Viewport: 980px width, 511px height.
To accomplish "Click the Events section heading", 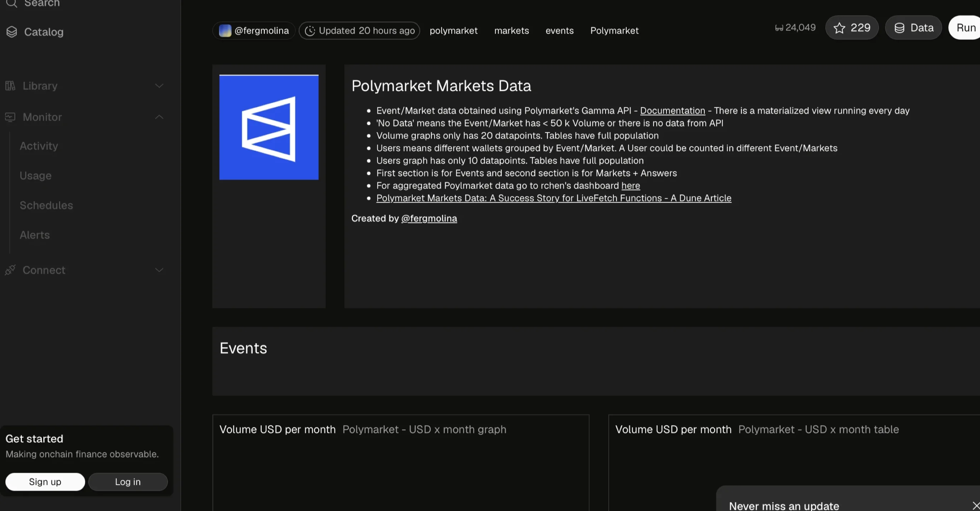I will (x=243, y=348).
